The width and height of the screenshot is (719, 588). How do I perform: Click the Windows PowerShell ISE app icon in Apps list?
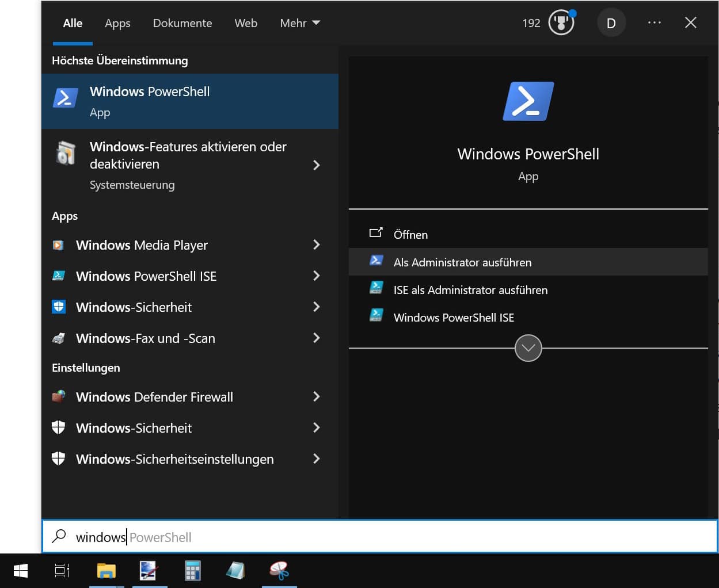(58, 276)
